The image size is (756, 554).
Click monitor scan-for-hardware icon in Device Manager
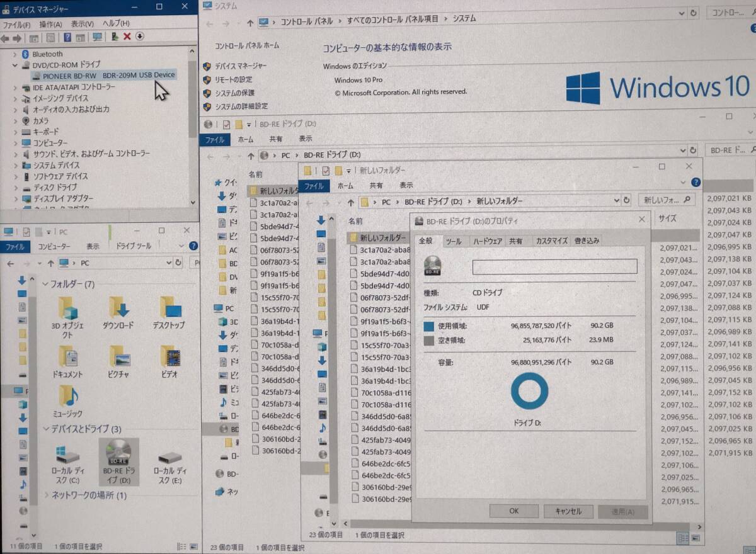tap(97, 37)
